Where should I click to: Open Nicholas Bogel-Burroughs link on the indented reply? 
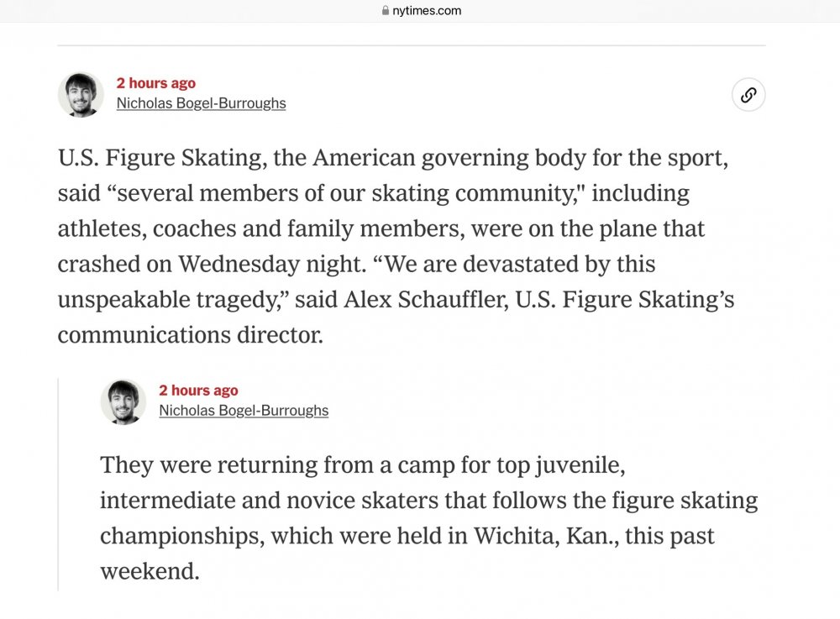[x=244, y=411]
